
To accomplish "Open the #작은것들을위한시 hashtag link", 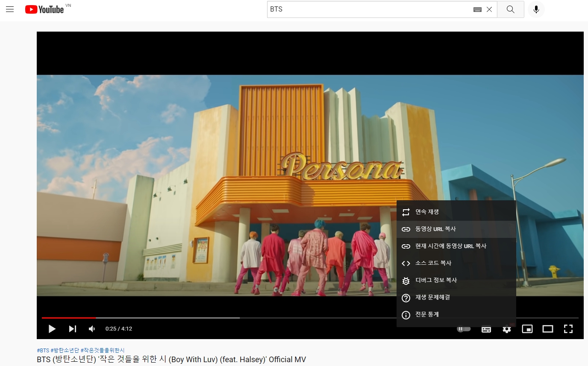I will tap(102, 351).
